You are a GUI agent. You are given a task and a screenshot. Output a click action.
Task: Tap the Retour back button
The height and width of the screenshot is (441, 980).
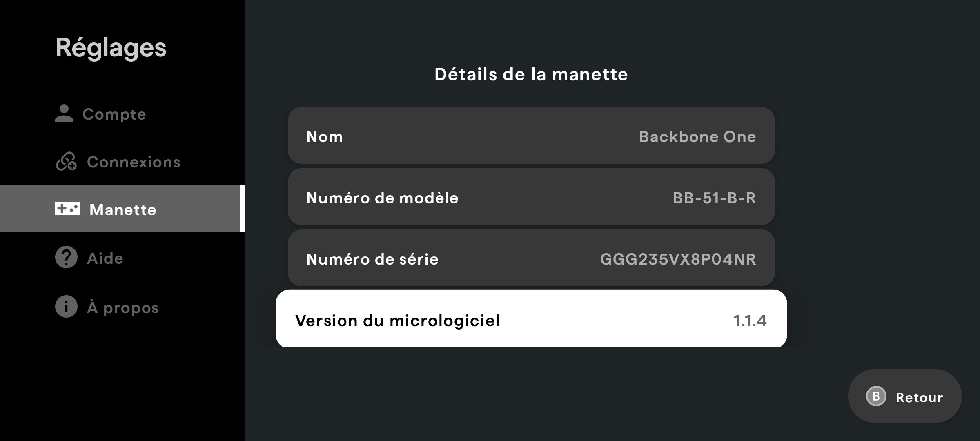pyautogui.click(x=905, y=396)
